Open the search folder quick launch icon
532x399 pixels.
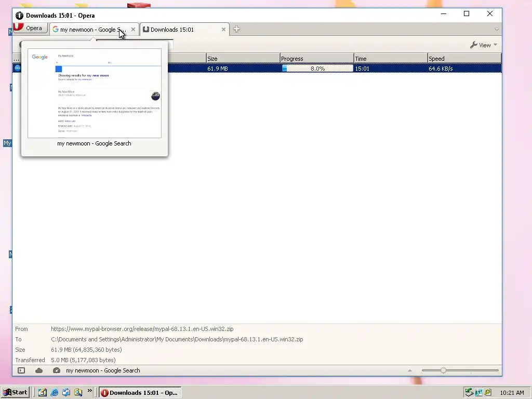tap(78, 393)
